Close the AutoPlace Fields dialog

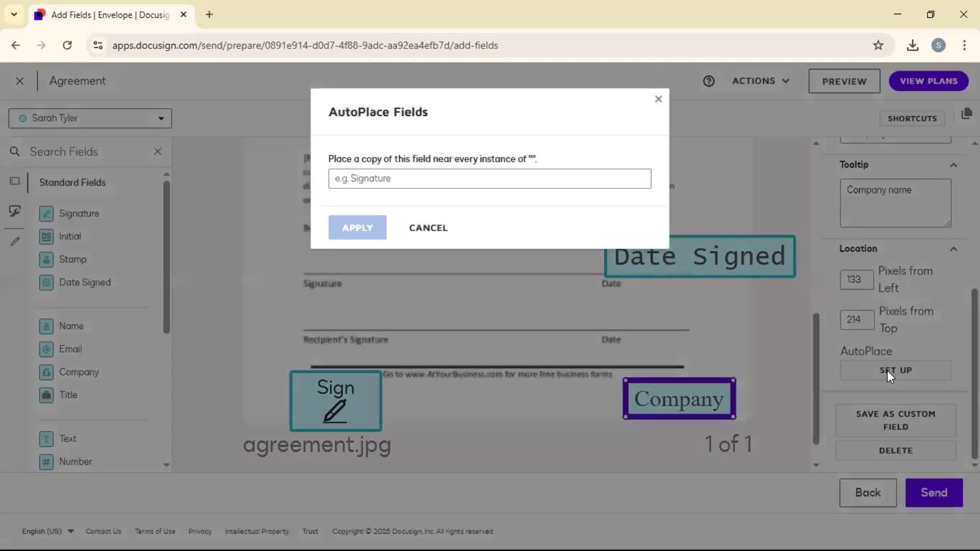coord(658,99)
